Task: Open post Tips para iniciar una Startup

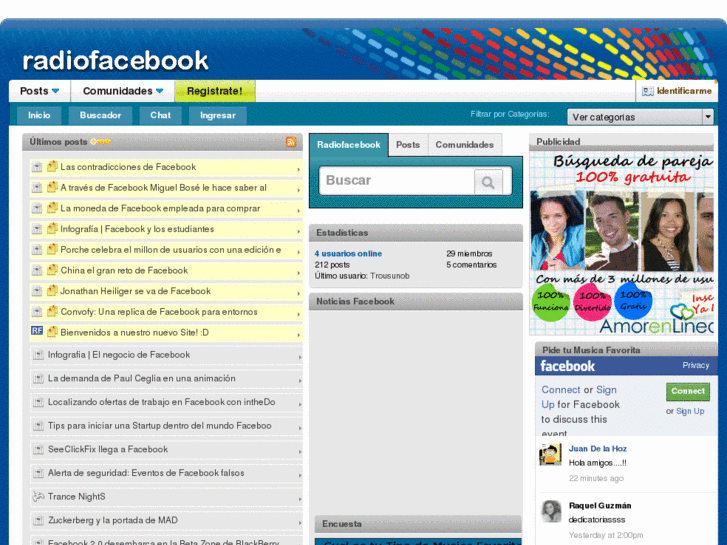Action: (159, 426)
